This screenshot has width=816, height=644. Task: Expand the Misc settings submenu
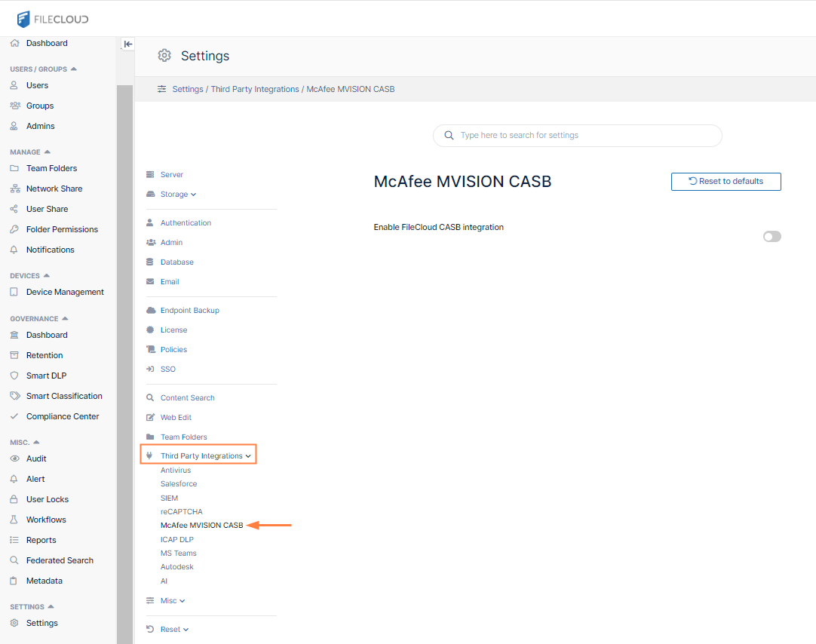[172, 601]
